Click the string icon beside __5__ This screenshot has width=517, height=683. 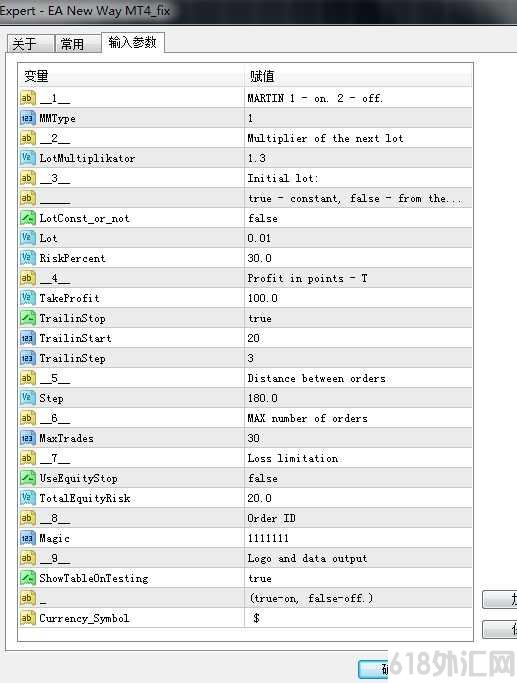(x=27, y=378)
